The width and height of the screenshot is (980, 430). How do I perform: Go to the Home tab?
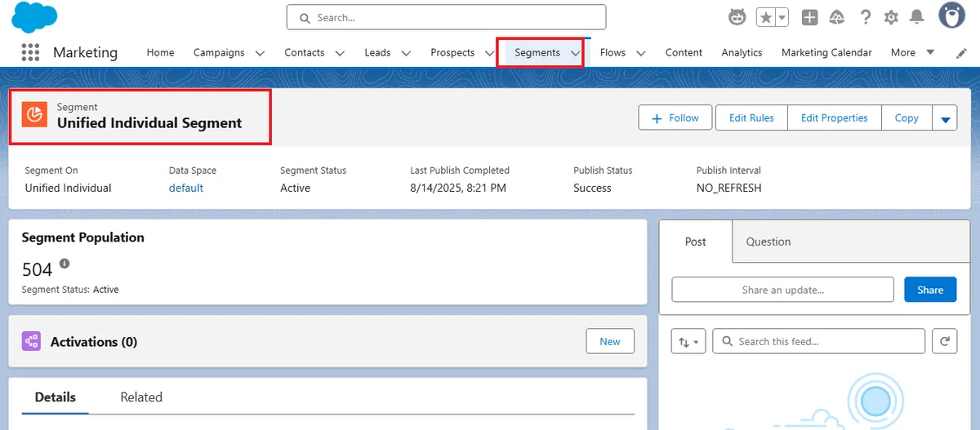pos(160,52)
